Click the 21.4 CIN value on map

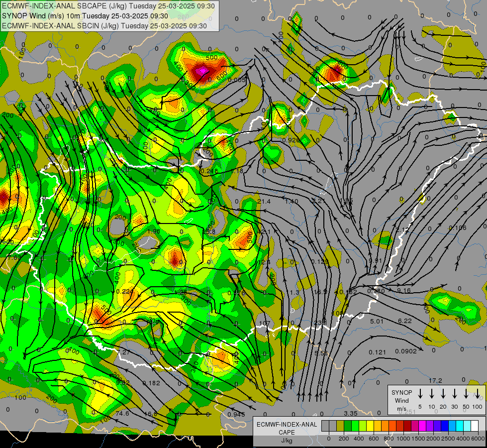(x=264, y=202)
